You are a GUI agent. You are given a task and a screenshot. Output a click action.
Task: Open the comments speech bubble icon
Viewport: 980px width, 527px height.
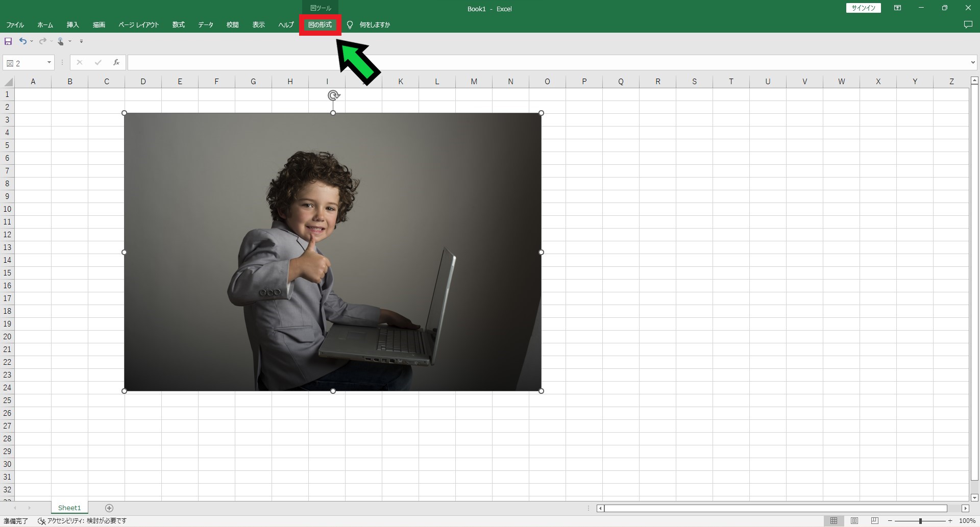point(968,24)
